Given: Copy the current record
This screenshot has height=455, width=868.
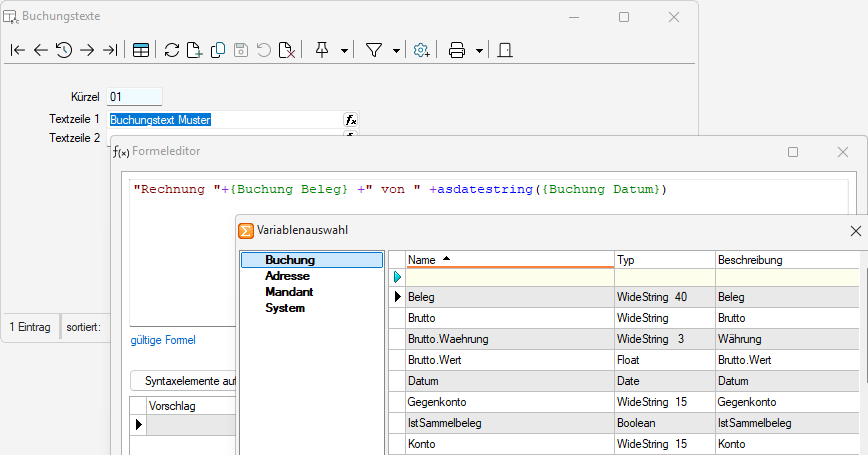Looking at the screenshot, I should [x=218, y=50].
